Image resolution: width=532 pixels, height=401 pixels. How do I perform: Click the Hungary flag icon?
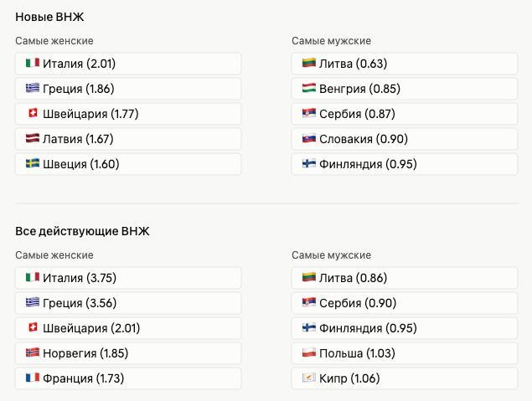pyautogui.click(x=309, y=88)
